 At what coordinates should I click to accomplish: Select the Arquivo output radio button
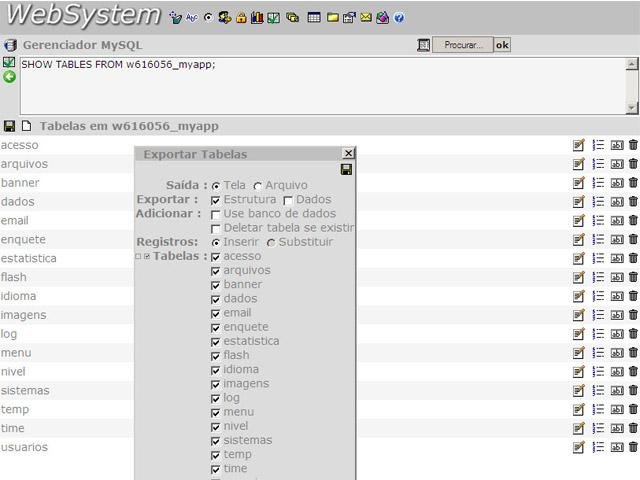[x=258, y=186]
